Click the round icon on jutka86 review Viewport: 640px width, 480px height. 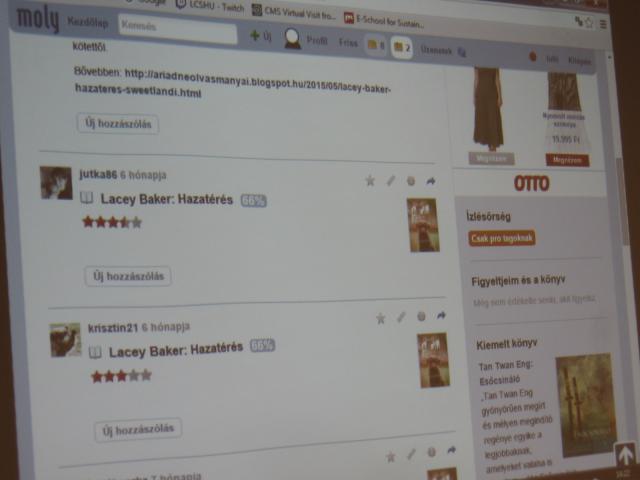point(411,181)
